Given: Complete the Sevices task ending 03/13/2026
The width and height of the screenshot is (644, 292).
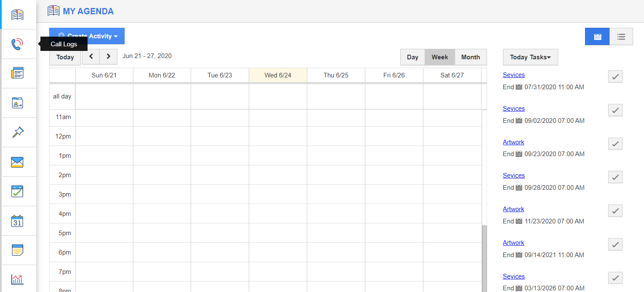Looking at the screenshot, I should [x=615, y=278].
